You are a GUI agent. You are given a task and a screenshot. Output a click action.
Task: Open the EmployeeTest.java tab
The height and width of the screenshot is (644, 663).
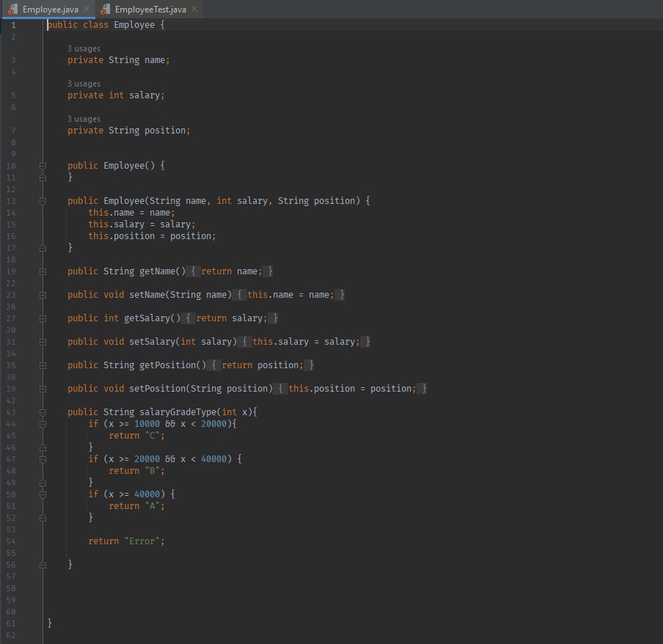[150, 10]
